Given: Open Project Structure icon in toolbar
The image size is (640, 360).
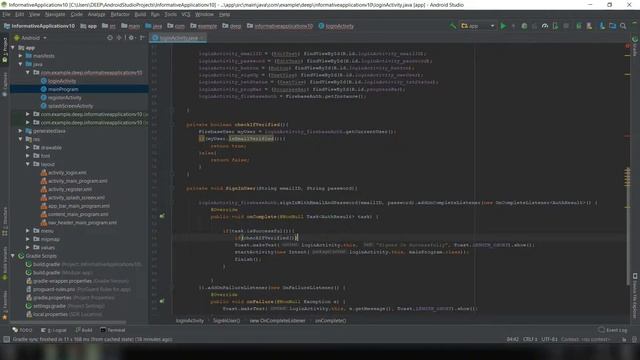Looking at the screenshot, I should [613, 26].
